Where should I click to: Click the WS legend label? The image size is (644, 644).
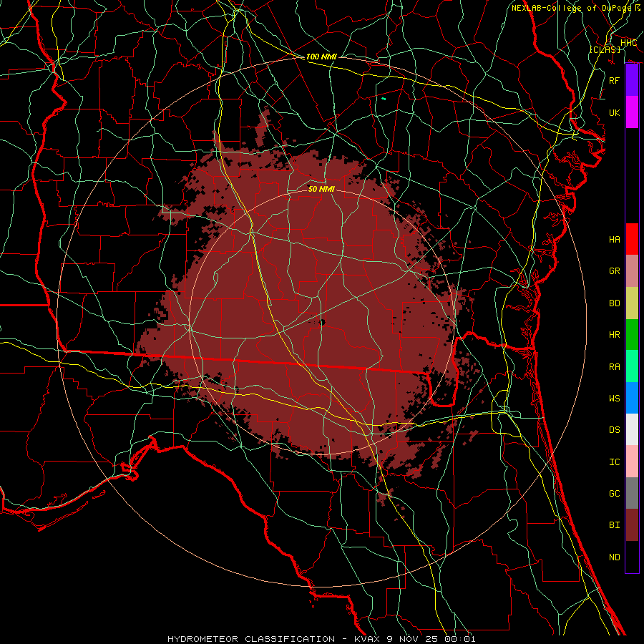615,398
